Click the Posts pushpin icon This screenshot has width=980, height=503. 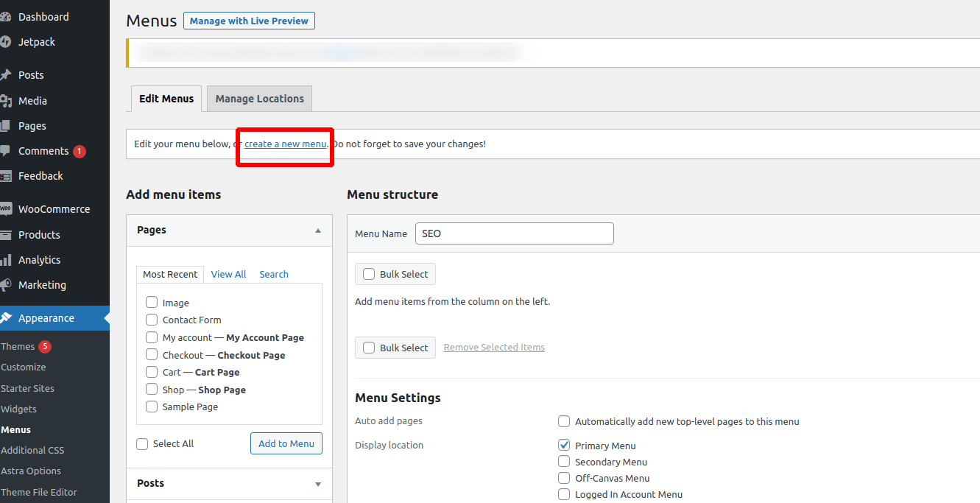point(5,75)
